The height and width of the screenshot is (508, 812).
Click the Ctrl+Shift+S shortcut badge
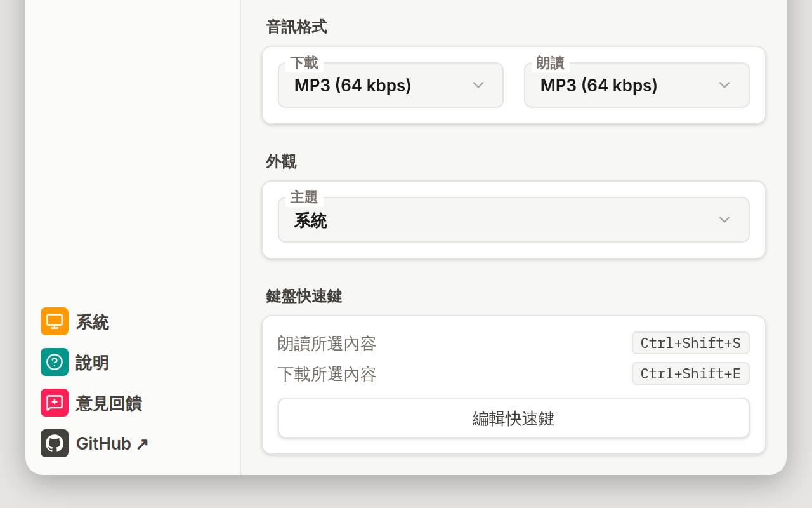691,343
